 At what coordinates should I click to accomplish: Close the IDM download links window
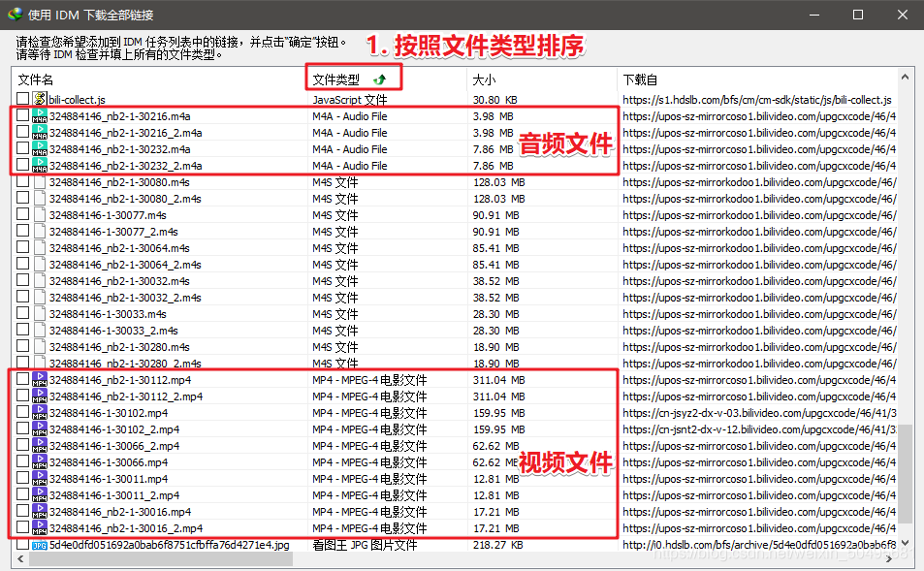pyautogui.click(x=903, y=15)
